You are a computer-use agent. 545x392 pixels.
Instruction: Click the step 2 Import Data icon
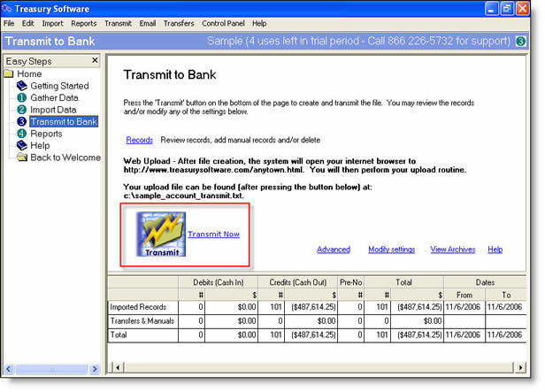tap(21, 110)
